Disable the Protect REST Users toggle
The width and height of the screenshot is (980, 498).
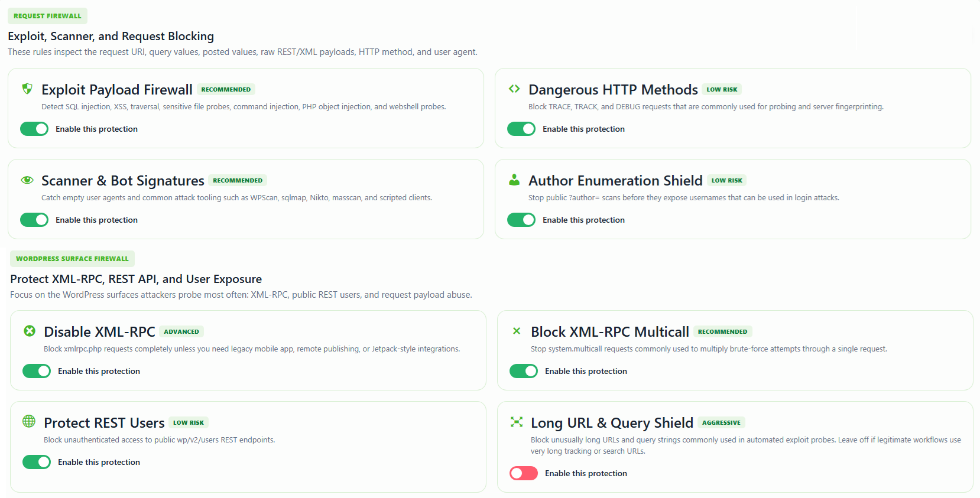click(37, 462)
